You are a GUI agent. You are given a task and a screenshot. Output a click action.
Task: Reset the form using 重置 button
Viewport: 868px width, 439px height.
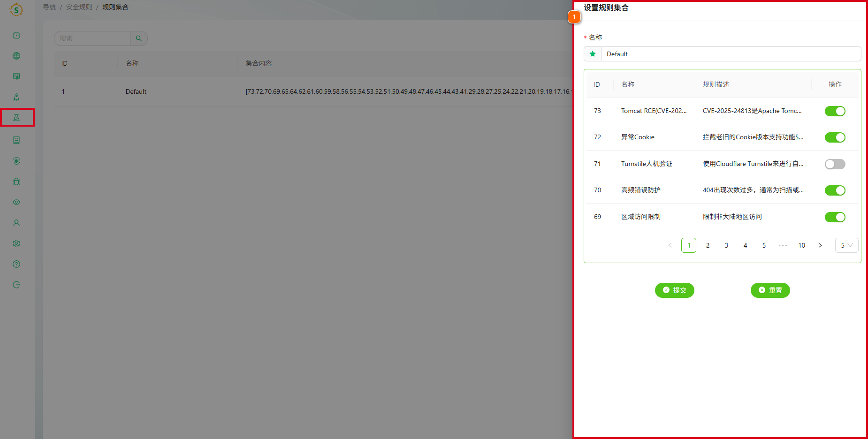click(x=770, y=290)
